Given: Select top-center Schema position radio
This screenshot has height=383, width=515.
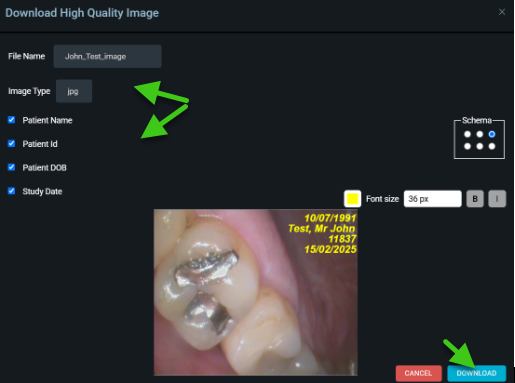Looking at the screenshot, I should click(480, 134).
